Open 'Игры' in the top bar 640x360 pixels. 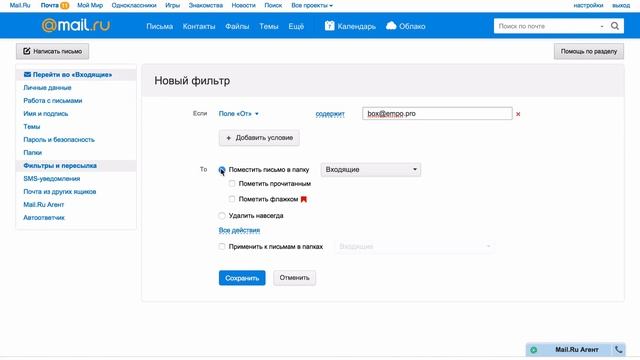pyautogui.click(x=173, y=5)
